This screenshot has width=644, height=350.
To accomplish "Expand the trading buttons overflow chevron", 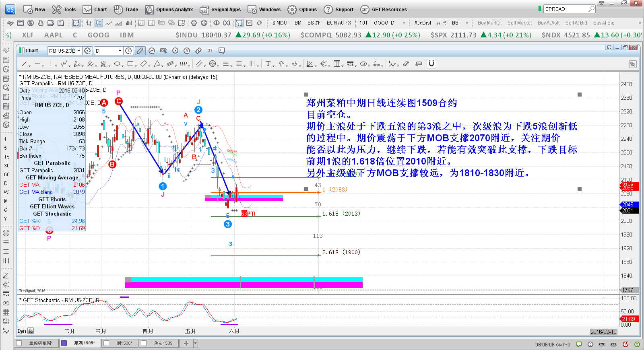I will point(640,23).
